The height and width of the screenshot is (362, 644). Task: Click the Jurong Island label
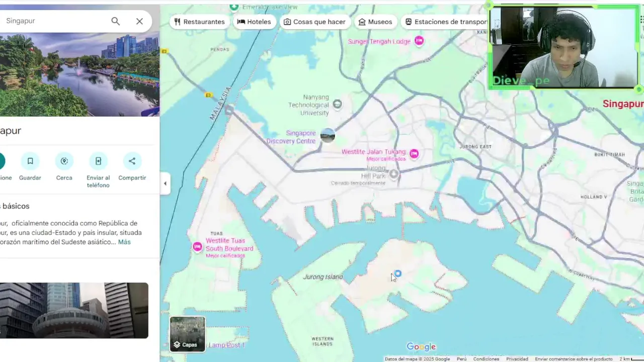point(323,277)
